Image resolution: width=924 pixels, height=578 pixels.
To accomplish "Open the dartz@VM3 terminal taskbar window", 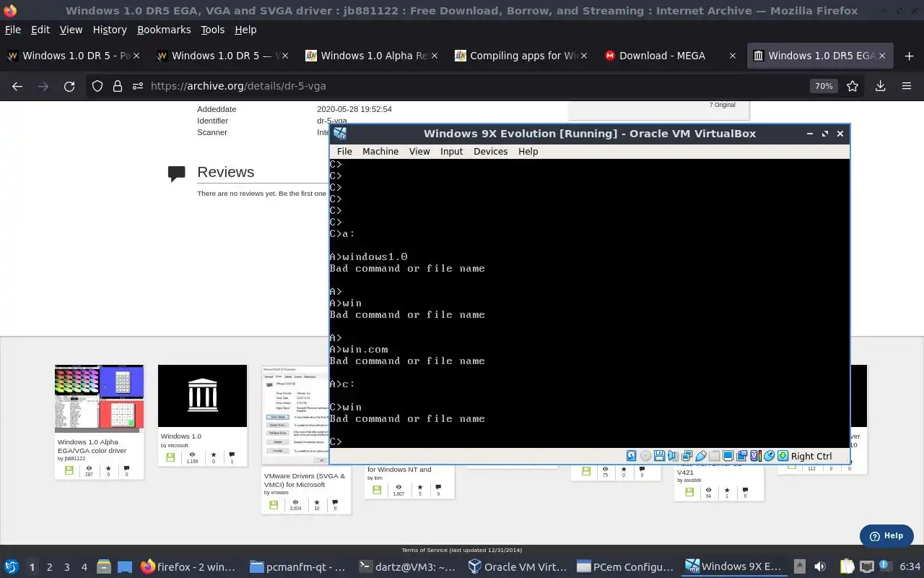I will 407,566.
